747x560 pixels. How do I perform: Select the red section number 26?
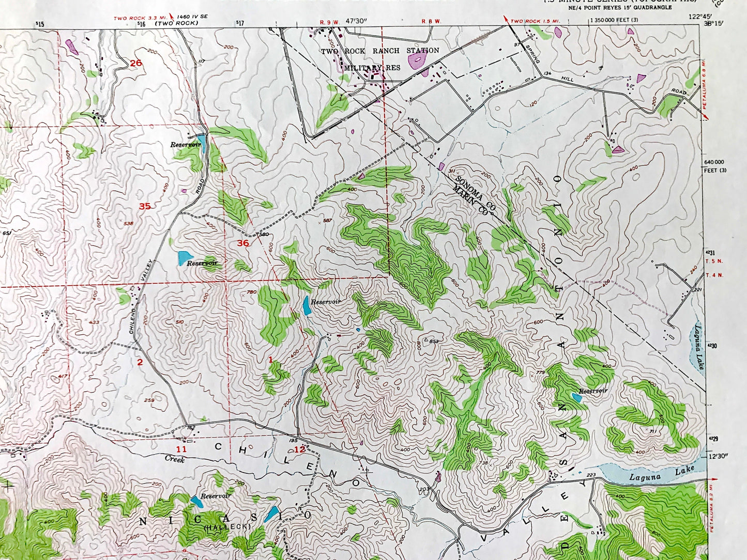(135, 63)
